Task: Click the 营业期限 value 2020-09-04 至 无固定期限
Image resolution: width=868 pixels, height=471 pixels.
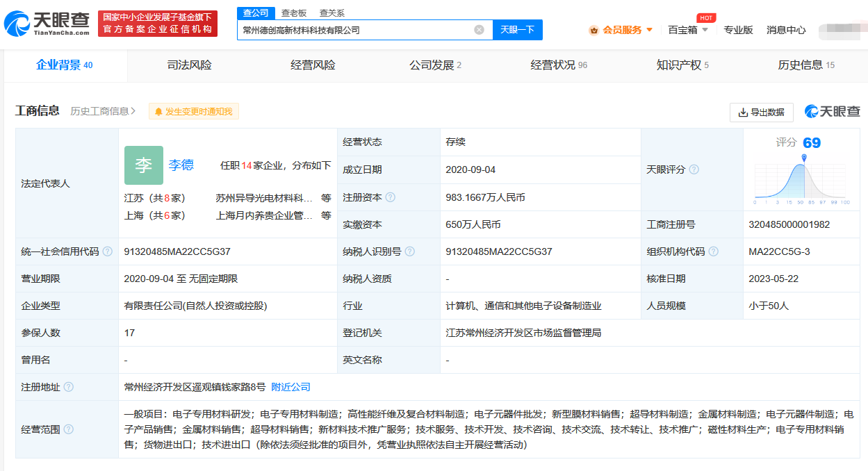Action: tap(181, 279)
